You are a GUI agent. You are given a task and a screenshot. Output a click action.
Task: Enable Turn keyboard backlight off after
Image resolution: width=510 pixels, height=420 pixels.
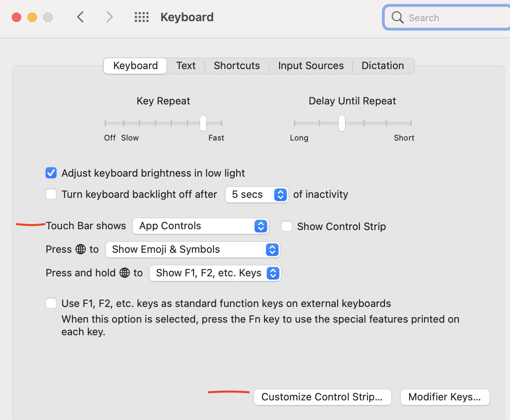pyautogui.click(x=51, y=194)
